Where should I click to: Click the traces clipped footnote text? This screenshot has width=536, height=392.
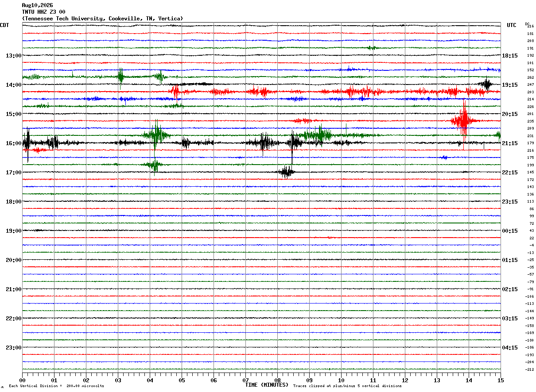pyautogui.click(x=347, y=386)
